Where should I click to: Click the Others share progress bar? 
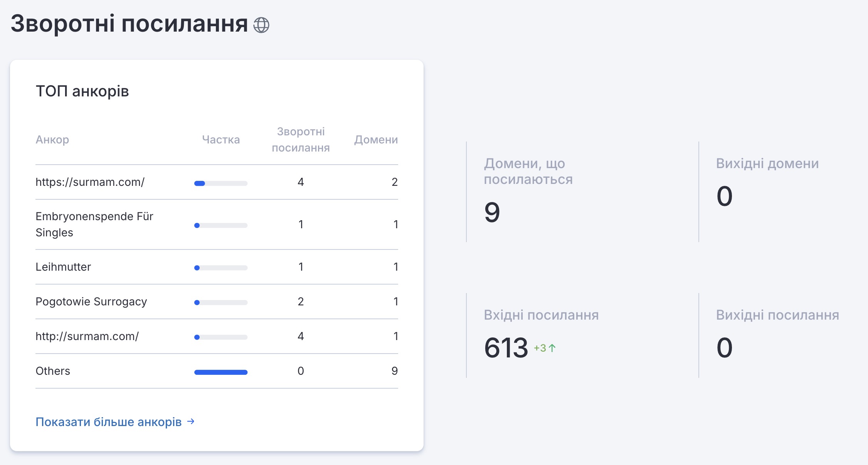220,372
